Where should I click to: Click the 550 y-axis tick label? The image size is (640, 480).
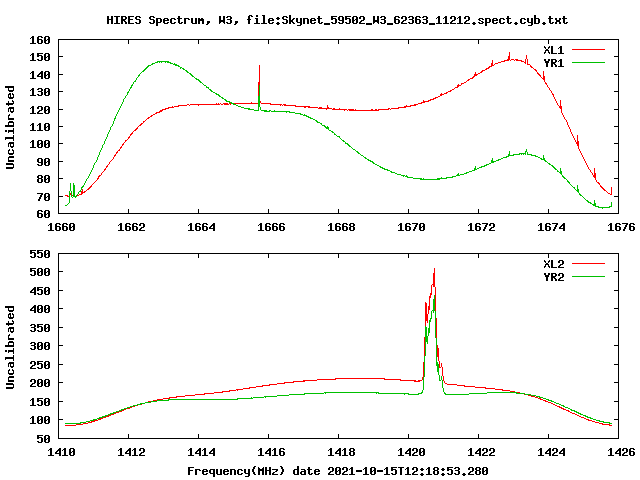coord(40,254)
